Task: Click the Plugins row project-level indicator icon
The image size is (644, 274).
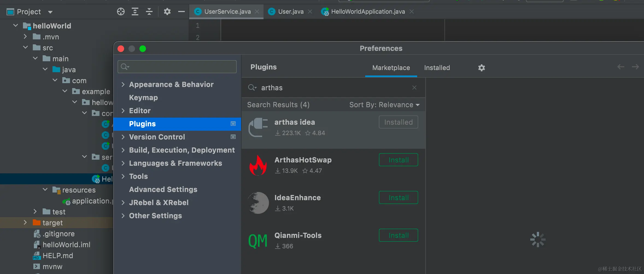Action: point(233,124)
